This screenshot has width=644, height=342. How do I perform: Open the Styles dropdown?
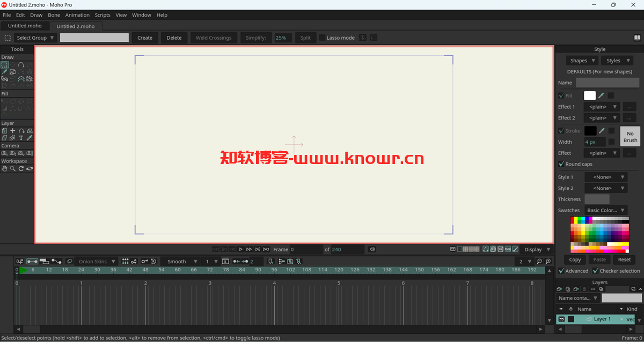click(617, 61)
